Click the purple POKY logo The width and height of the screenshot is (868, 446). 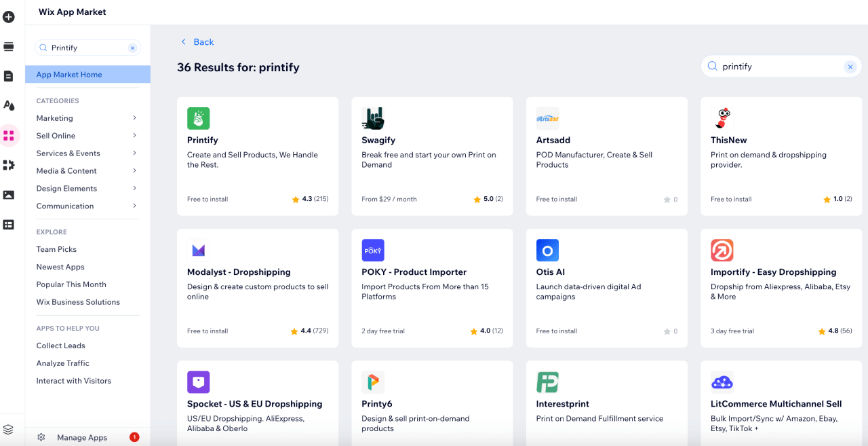point(373,250)
